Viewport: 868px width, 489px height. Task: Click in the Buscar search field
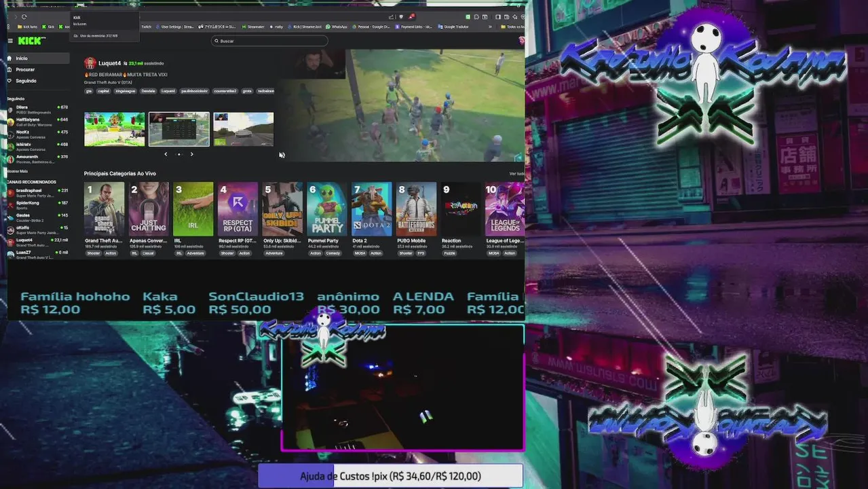click(269, 41)
